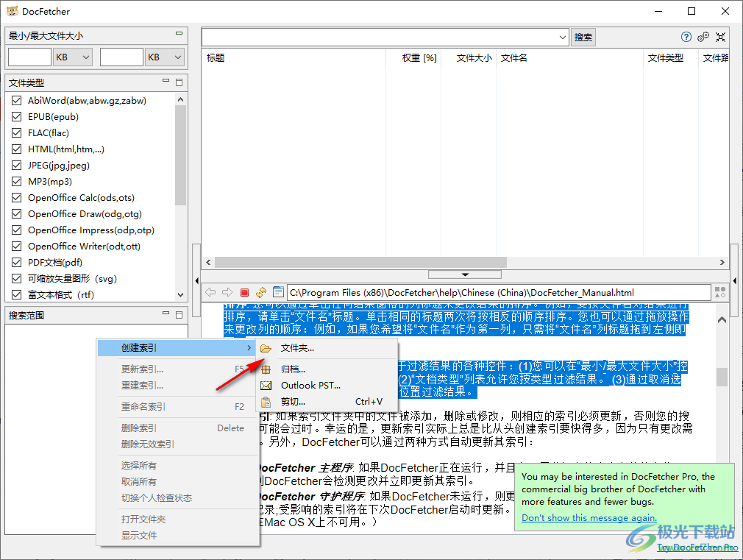
Task: Expand the search query history dropdown
Action: point(562,37)
